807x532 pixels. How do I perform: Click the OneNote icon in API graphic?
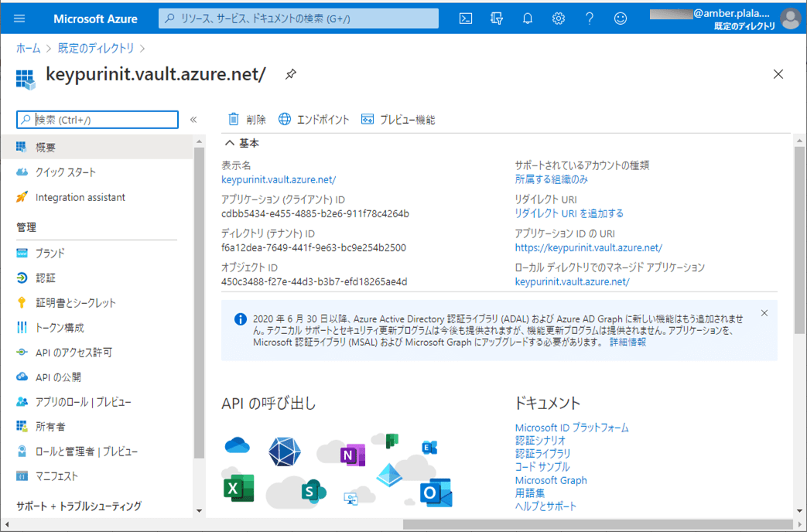[x=353, y=455]
